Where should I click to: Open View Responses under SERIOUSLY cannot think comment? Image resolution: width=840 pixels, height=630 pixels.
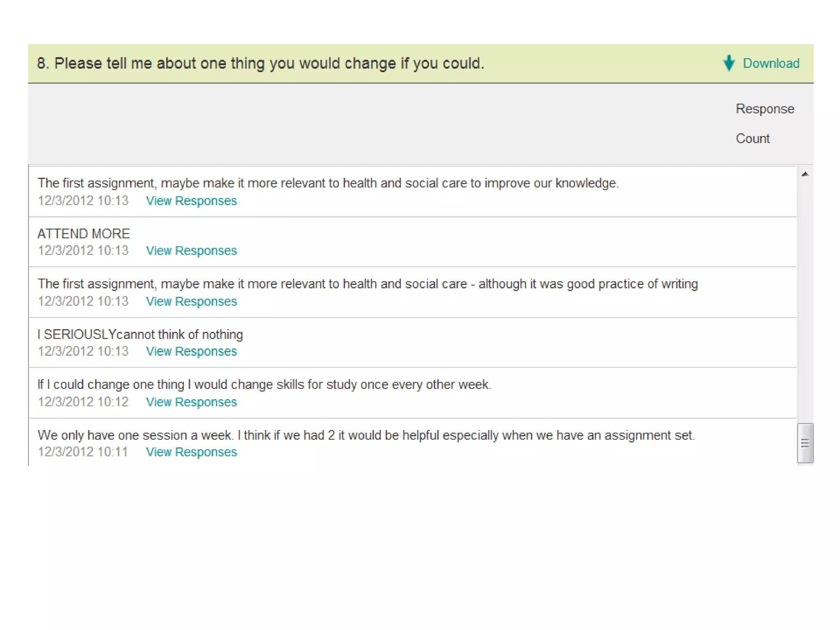(191, 352)
